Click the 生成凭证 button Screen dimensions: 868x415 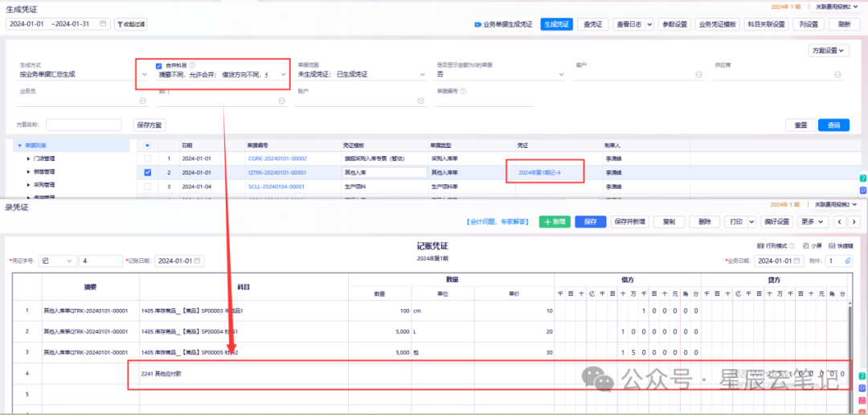coord(556,24)
